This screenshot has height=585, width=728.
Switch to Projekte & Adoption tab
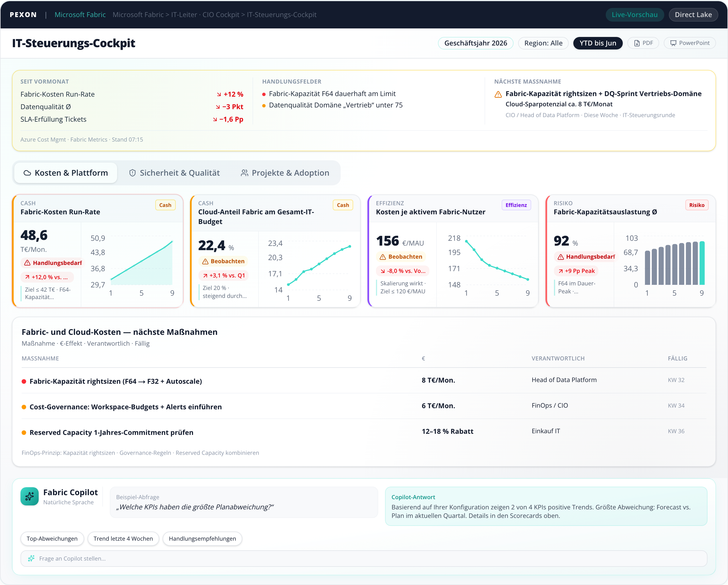click(x=285, y=173)
